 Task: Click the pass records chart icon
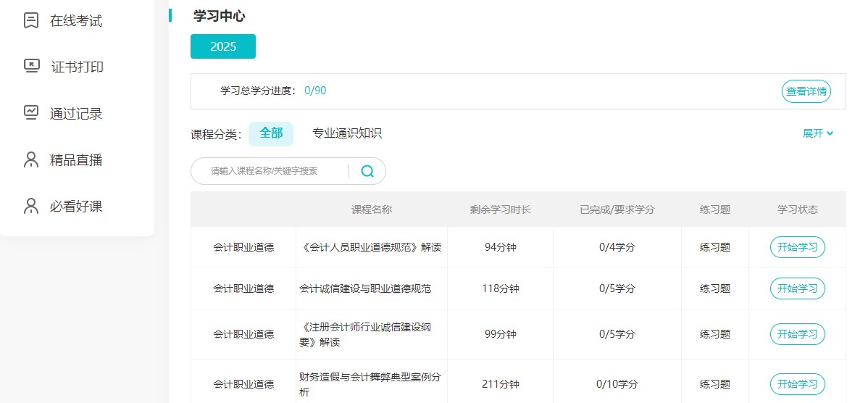click(x=31, y=113)
